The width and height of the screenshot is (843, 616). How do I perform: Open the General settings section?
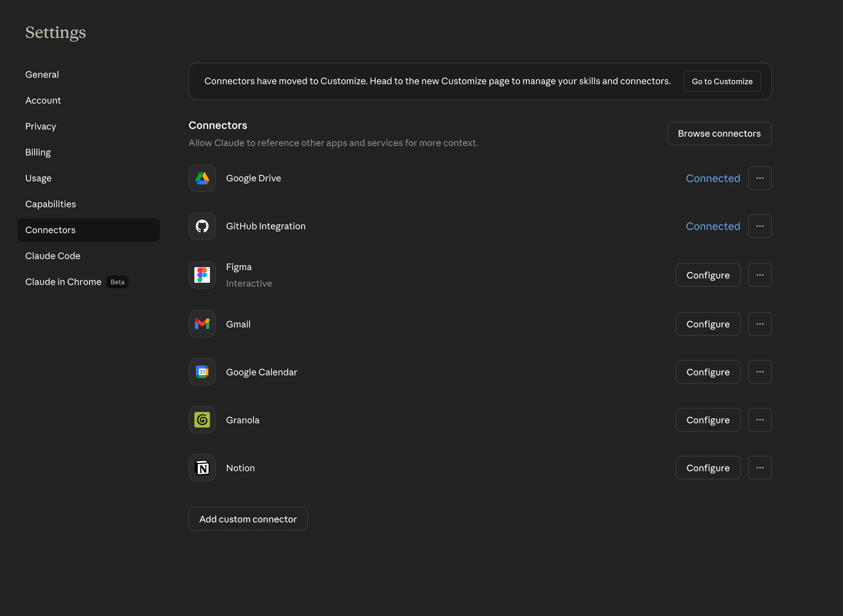point(89,74)
